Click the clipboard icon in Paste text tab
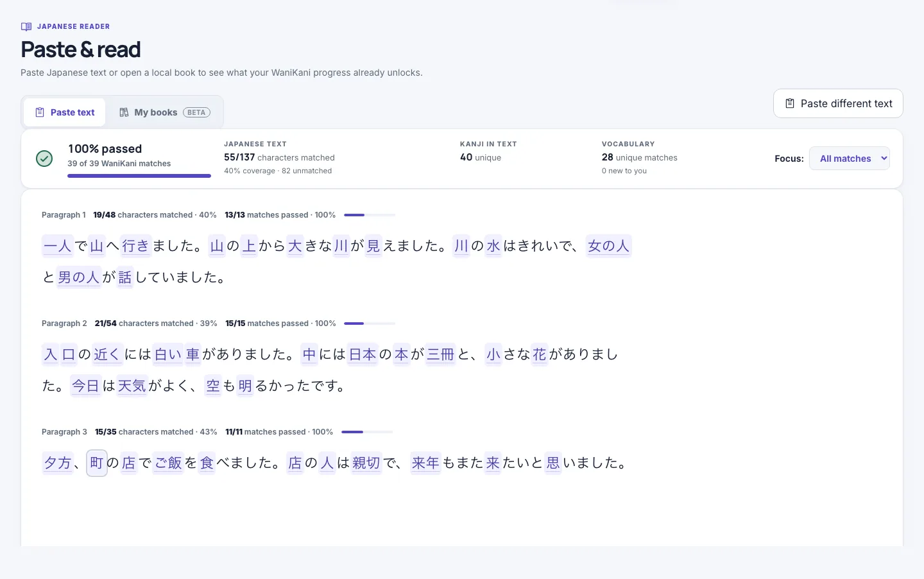 pyautogui.click(x=40, y=112)
